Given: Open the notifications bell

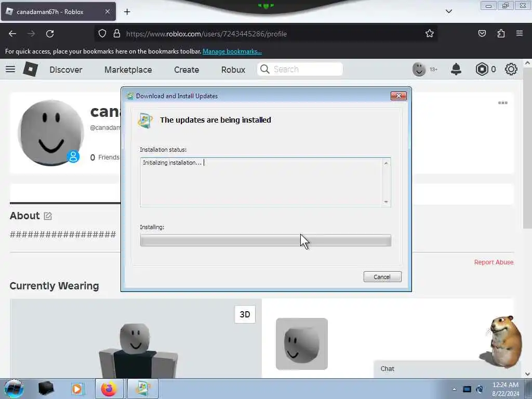Looking at the screenshot, I should [x=456, y=69].
